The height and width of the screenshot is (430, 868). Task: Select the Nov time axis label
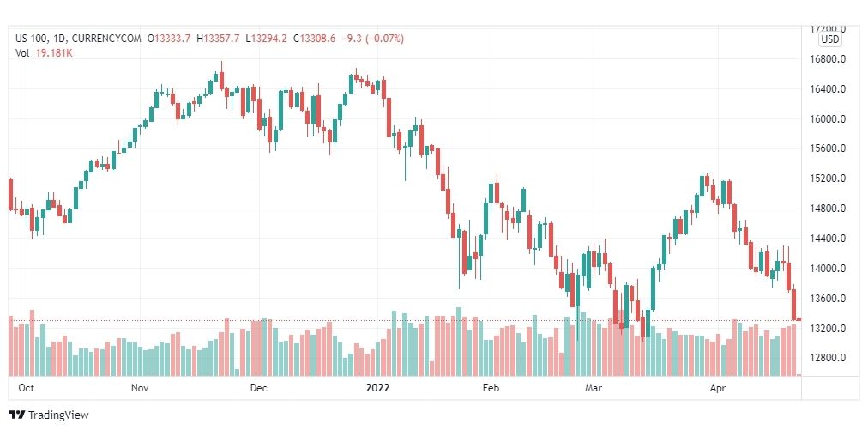pyautogui.click(x=140, y=387)
